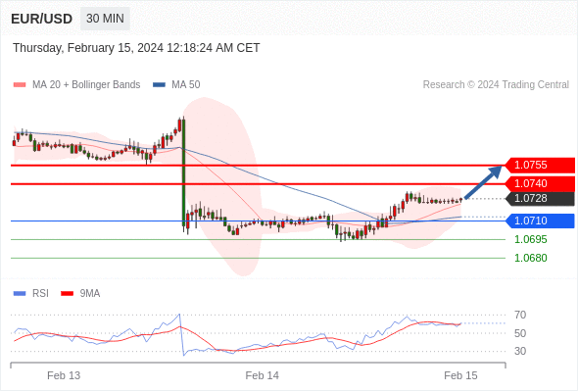Click the red 1.0740 resistance price tag
Image resolution: width=578 pixels, height=392 pixels.
pos(540,183)
